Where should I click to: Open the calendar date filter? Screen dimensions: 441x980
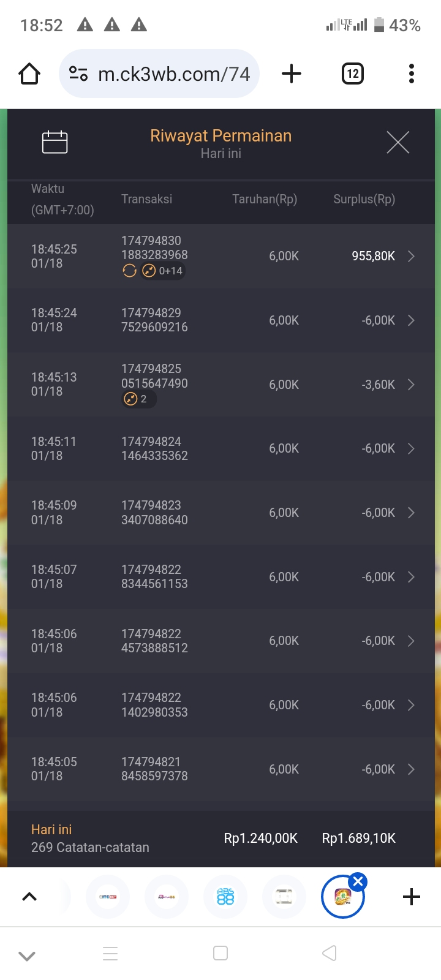55,142
